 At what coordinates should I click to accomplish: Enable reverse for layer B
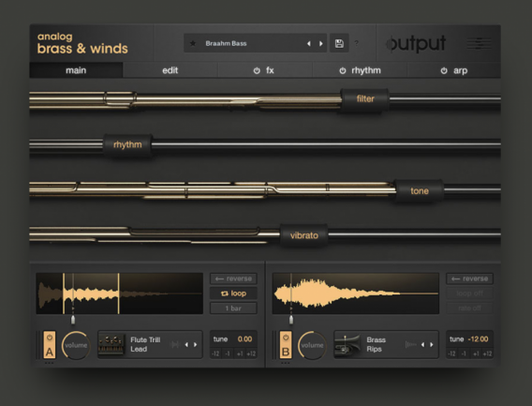[469, 278]
